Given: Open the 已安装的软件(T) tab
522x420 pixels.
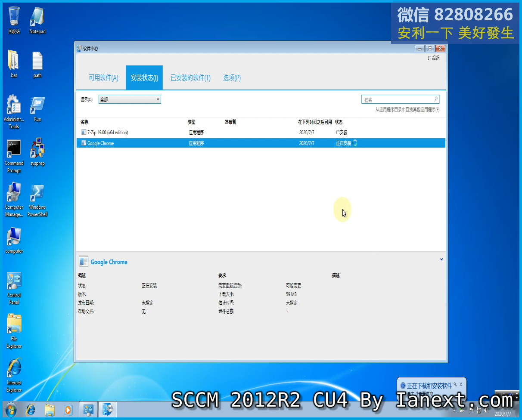Looking at the screenshot, I should click(190, 78).
